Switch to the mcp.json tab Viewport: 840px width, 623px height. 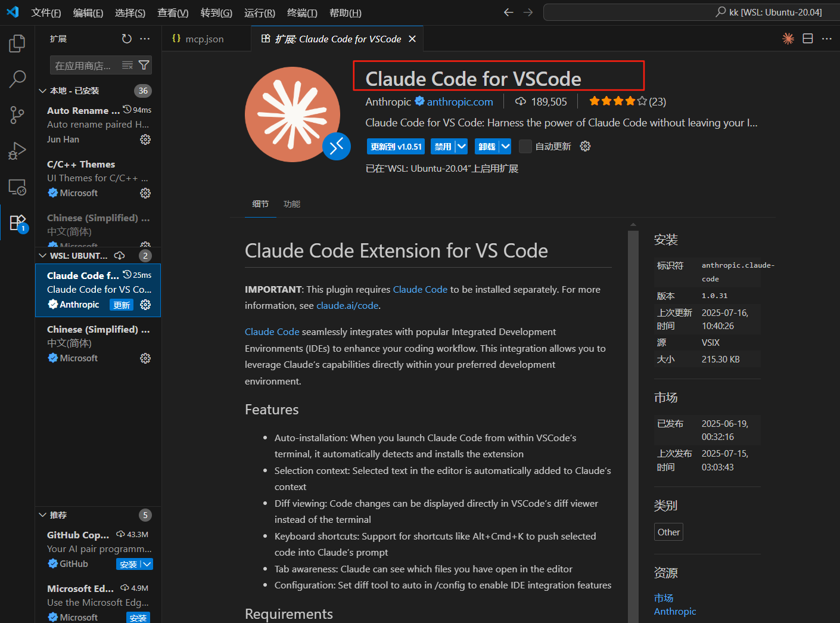click(x=205, y=39)
